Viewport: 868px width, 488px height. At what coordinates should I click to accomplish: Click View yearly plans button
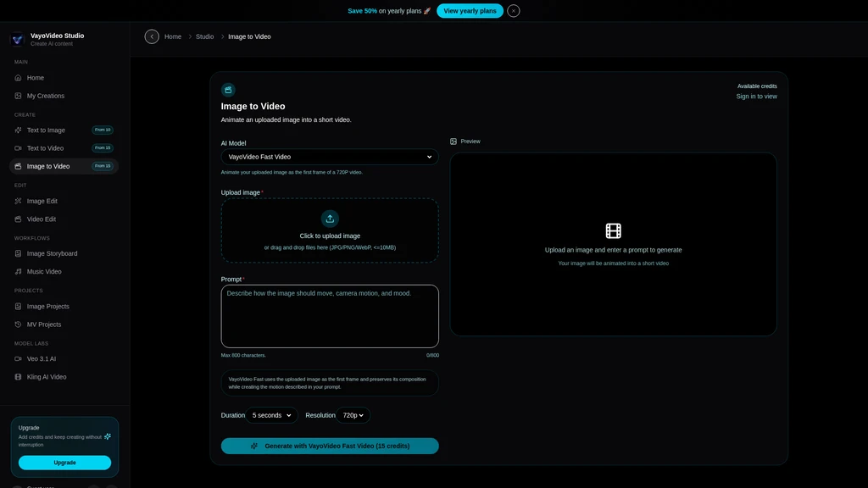tap(470, 11)
